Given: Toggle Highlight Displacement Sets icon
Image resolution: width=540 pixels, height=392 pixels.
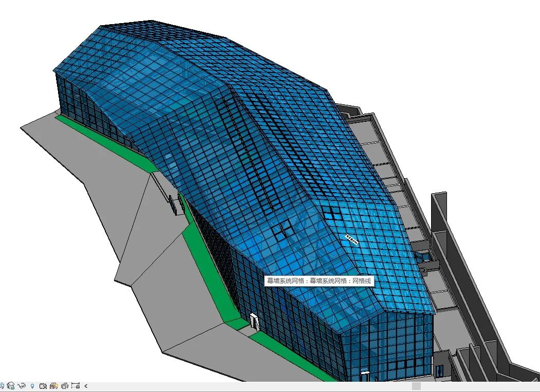Looking at the screenshot, I should pyautogui.click(x=65, y=386).
